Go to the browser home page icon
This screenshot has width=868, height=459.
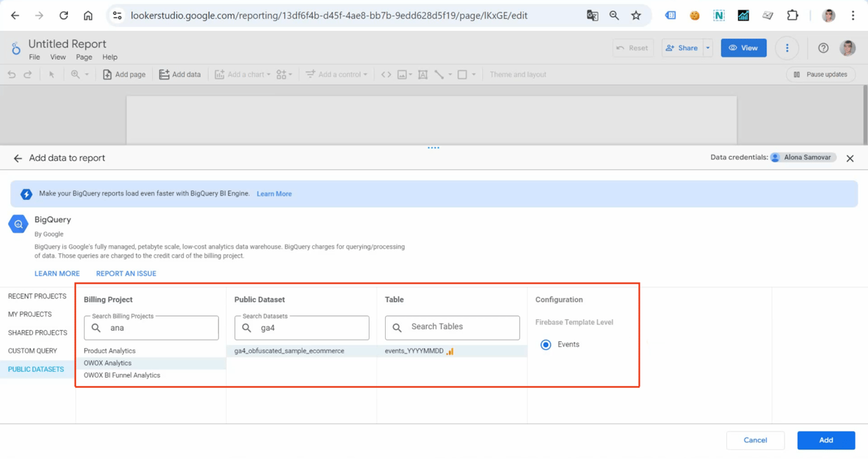pos(88,15)
